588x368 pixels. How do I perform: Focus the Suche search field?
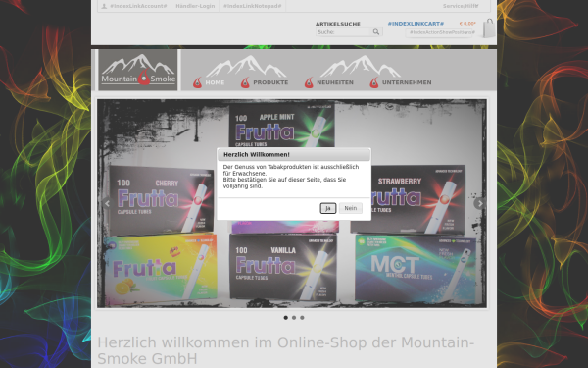click(344, 32)
